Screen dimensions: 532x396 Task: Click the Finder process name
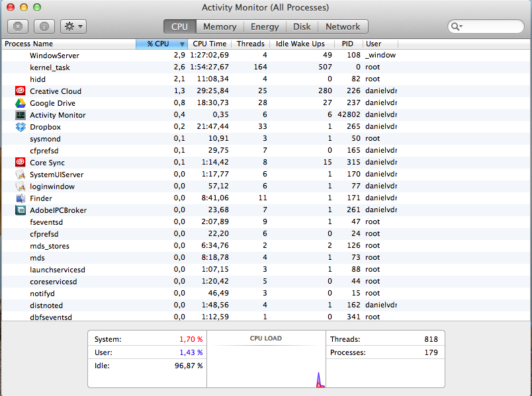coord(41,198)
